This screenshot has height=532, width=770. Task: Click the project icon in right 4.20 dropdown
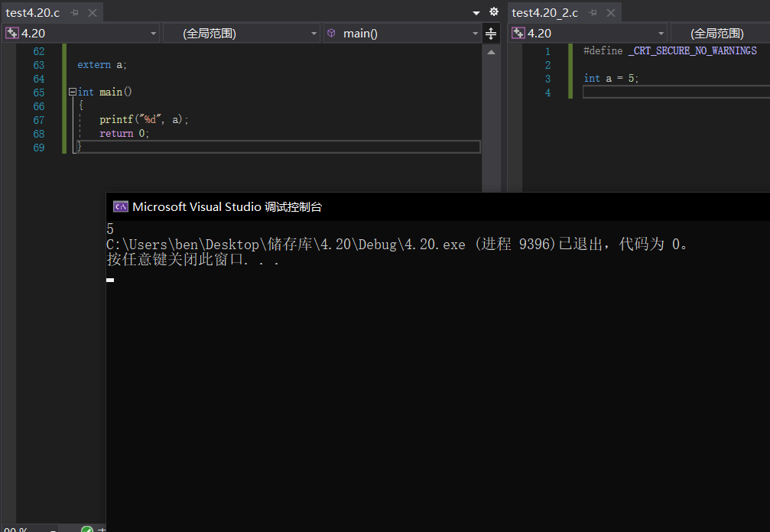click(518, 34)
